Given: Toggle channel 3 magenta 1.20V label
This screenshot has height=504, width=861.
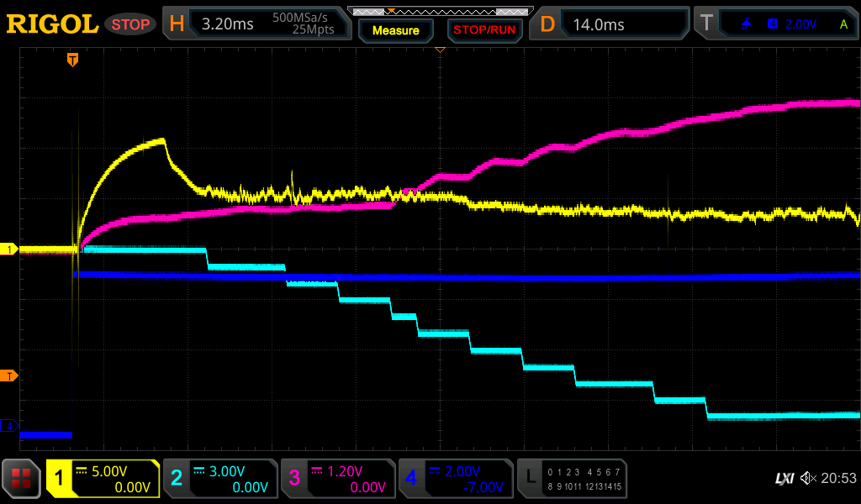Looking at the screenshot, I should coord(338,479).
